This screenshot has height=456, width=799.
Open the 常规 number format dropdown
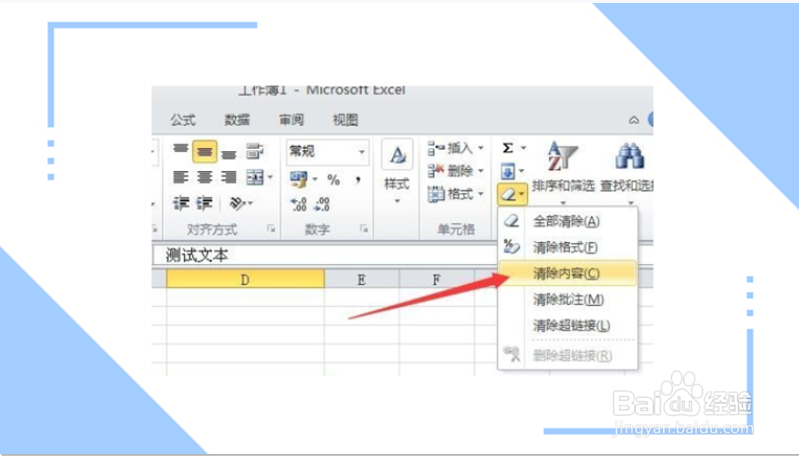coord(361,152)
